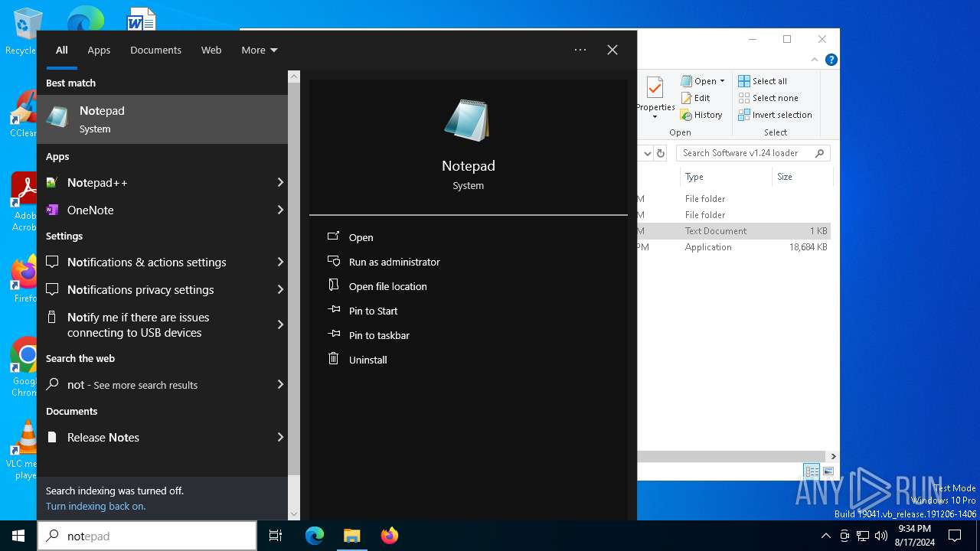Image resolution: width=980 pixels, height=551 pixels.
Task: Open File Explorer from taskbar
Action: pyautogui.click(x=351, y=536)
